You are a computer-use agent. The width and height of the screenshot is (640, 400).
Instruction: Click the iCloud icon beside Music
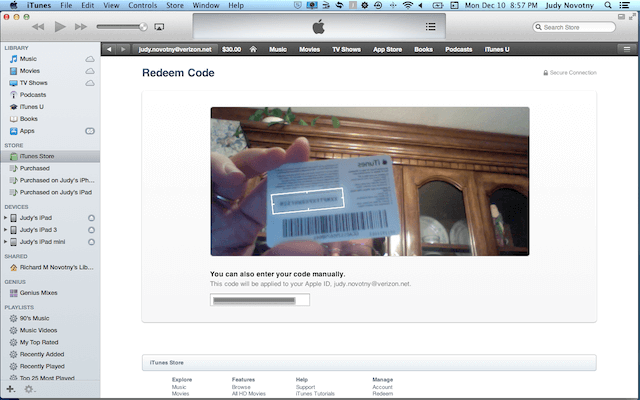pos(90,59)
